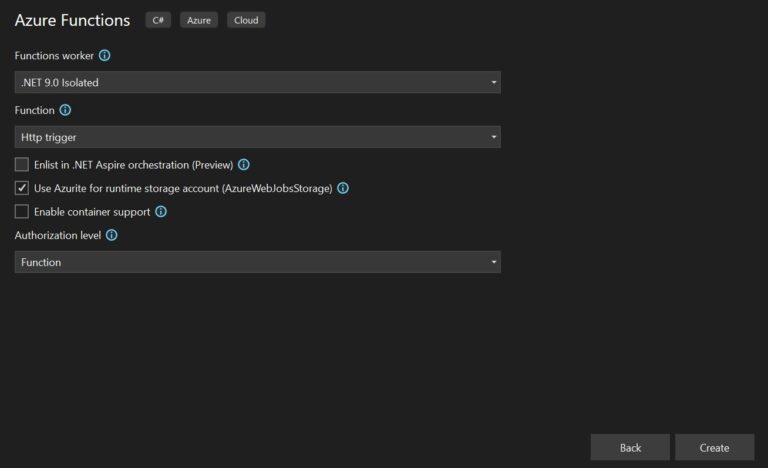
Task: Click arrow on Authorization level combo box
Action: [x=494, y=262]
